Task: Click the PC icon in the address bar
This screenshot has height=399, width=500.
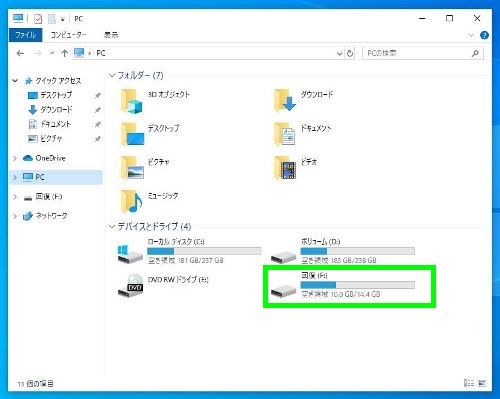Action: click(x=79, y=53)
